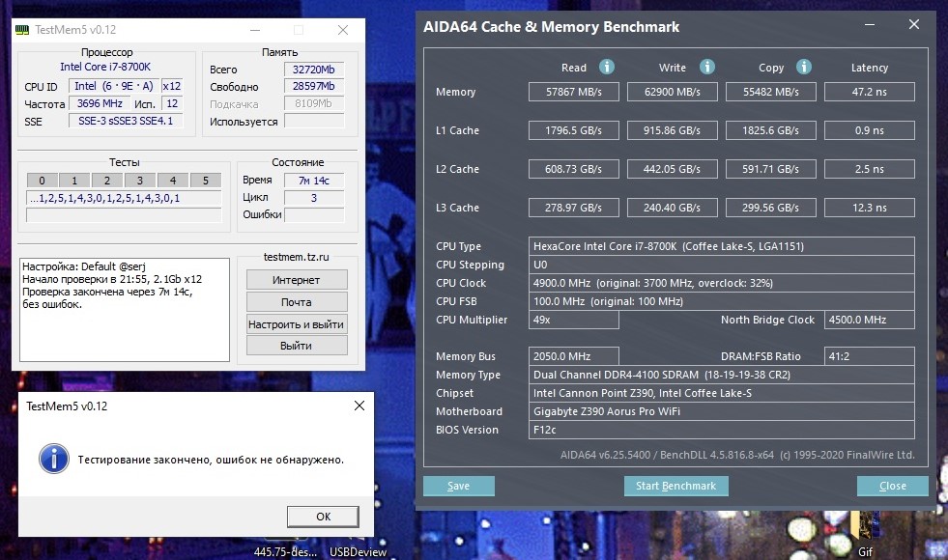Click total memory value 32720Mb
This screenshot has width=948, height=560.
[x=314, y=70]
